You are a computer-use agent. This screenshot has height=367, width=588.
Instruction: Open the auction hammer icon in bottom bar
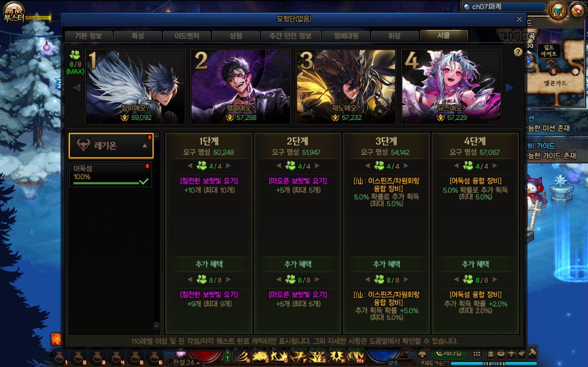point(532,352)
